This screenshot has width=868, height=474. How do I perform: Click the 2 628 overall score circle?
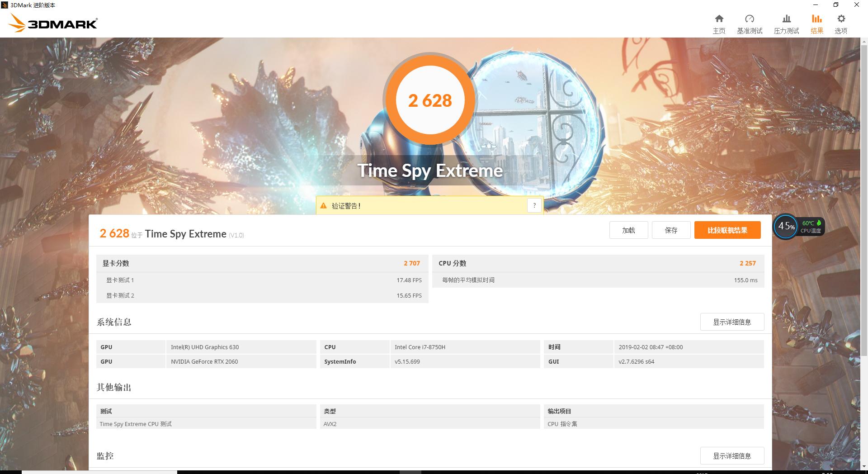pyautogui.click(x=430, y=100)
